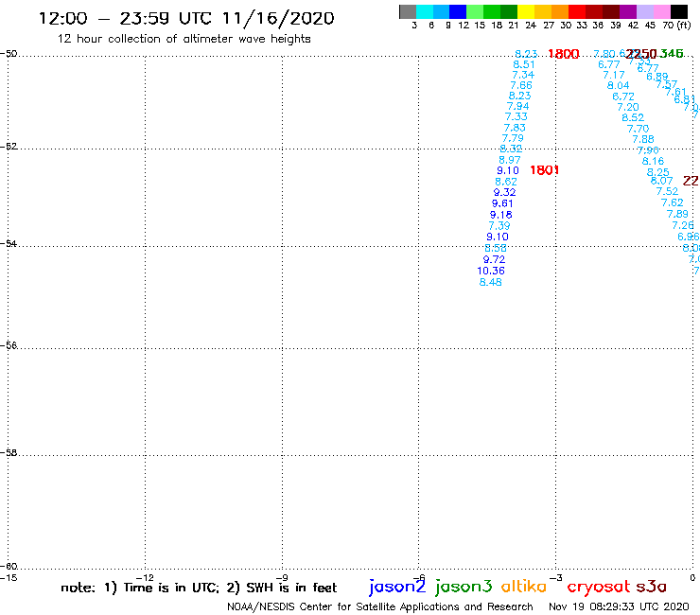
Task: Click the chart title date 11/16/2020
Action: [278, 19]
